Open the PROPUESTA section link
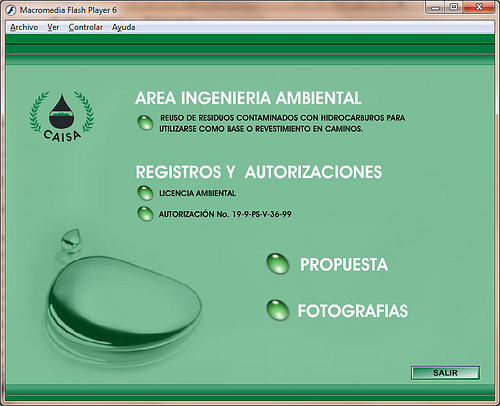Screen dimensions: 500x406 coord(344,265)
